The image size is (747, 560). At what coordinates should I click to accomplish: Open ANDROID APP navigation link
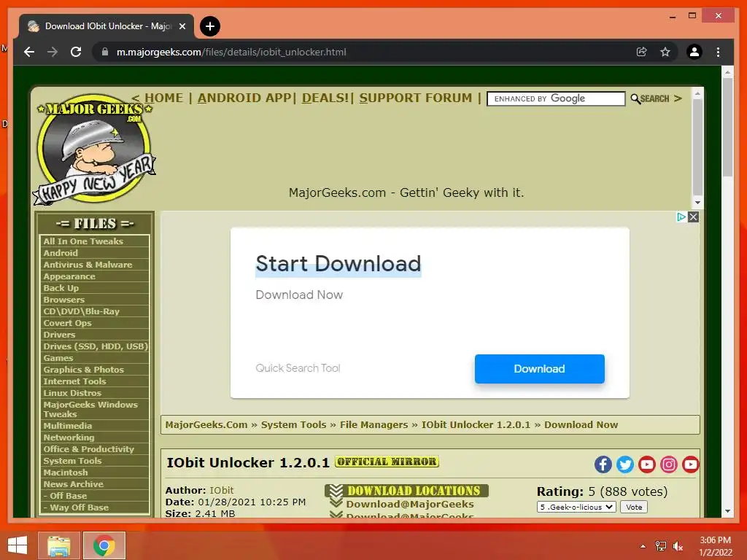[x=244, y=98]
